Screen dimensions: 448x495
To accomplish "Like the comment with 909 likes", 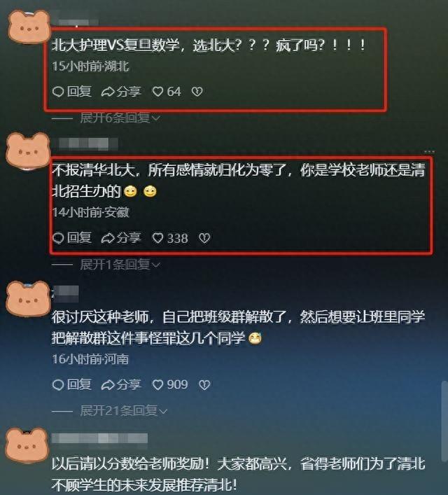I will (170, 384).
